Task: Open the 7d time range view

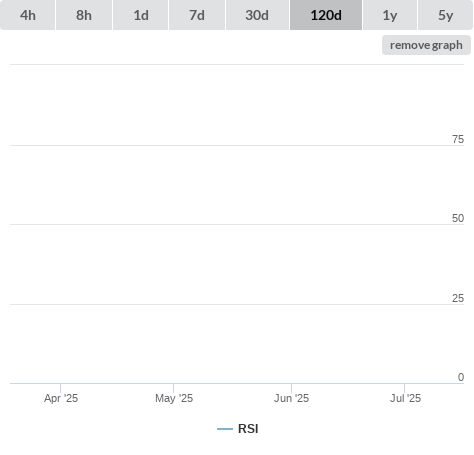Action: coord(197,15)
